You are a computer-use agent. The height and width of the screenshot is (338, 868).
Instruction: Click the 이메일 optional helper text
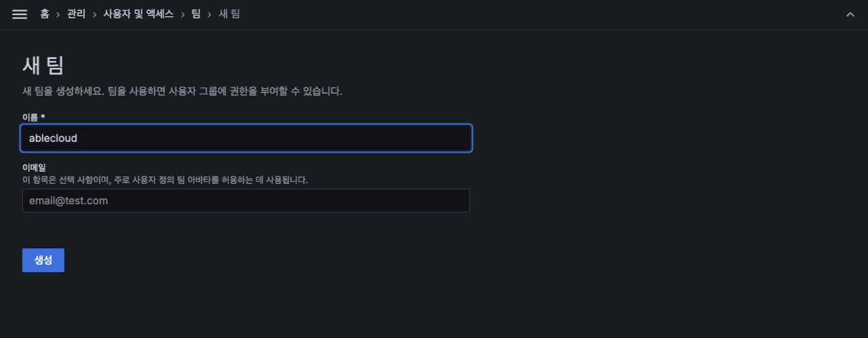(x=165, y=180)
